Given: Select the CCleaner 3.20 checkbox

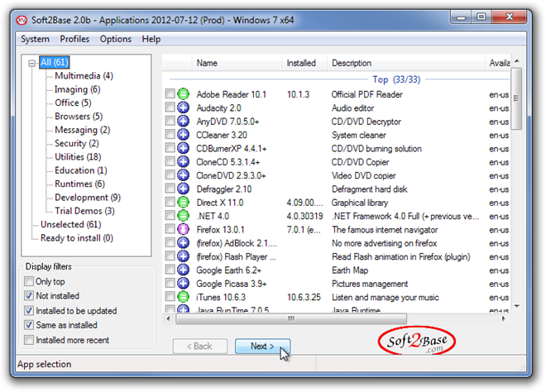Looking at the screenshot, I should (170, 134).
